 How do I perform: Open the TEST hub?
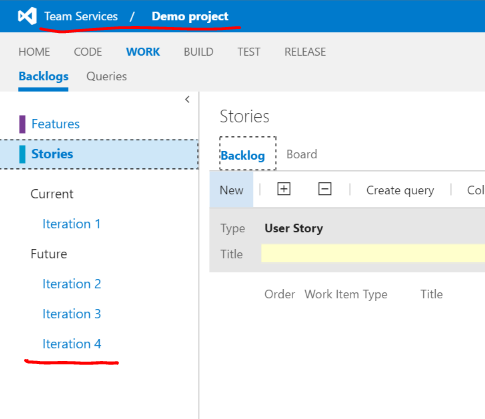(x=249, y=52)
